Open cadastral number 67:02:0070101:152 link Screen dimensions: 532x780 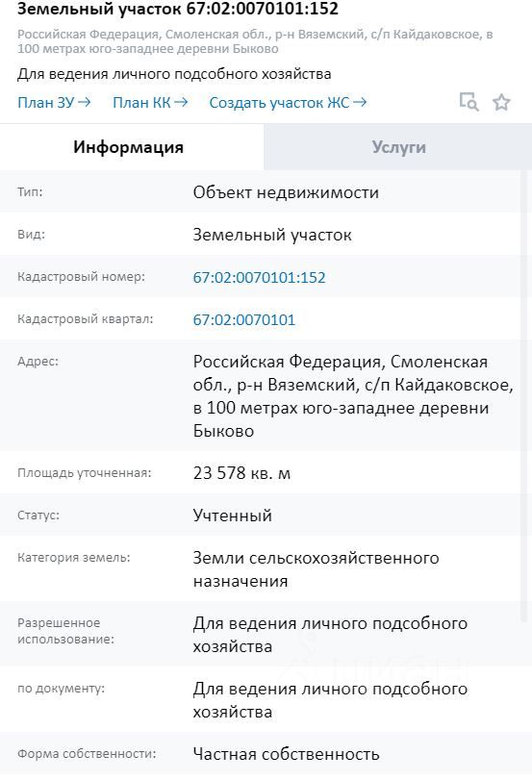coord(260,277)
